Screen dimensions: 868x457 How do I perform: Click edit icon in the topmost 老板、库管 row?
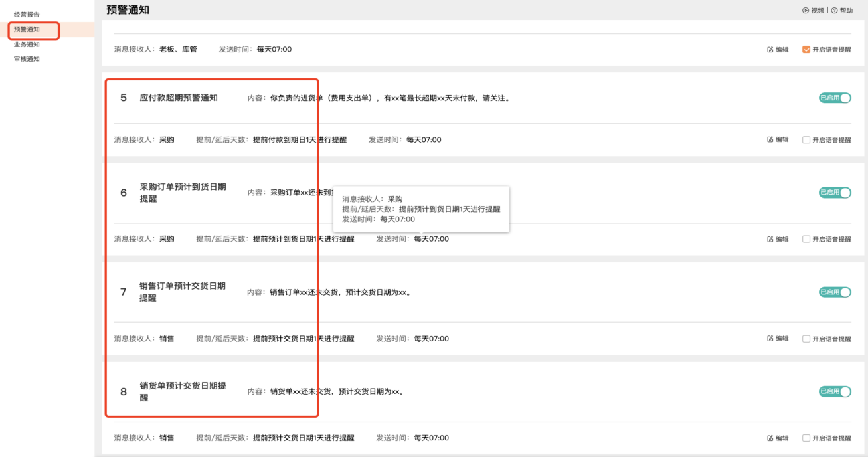(x=770, y=50)
